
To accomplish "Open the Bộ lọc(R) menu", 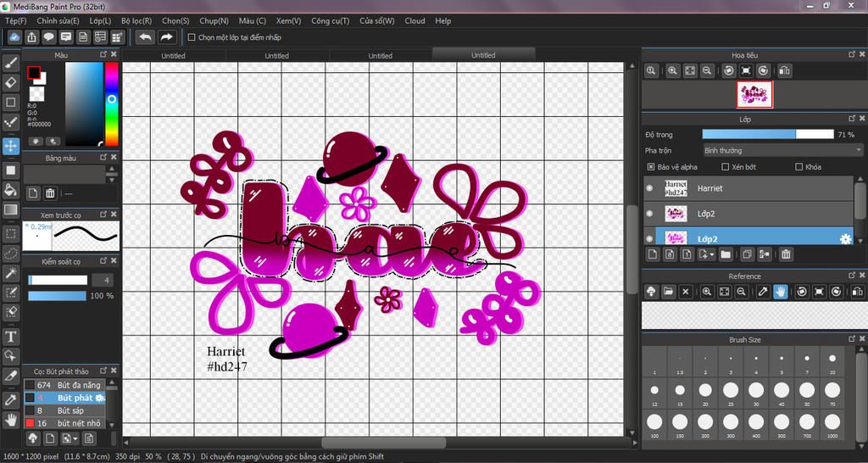I will (x=136, y=20).
